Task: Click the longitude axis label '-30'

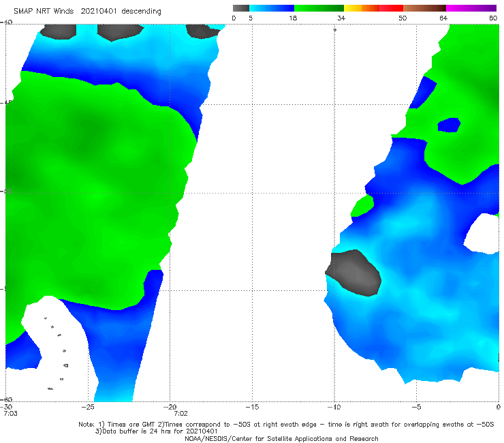Action: (6, 407)
